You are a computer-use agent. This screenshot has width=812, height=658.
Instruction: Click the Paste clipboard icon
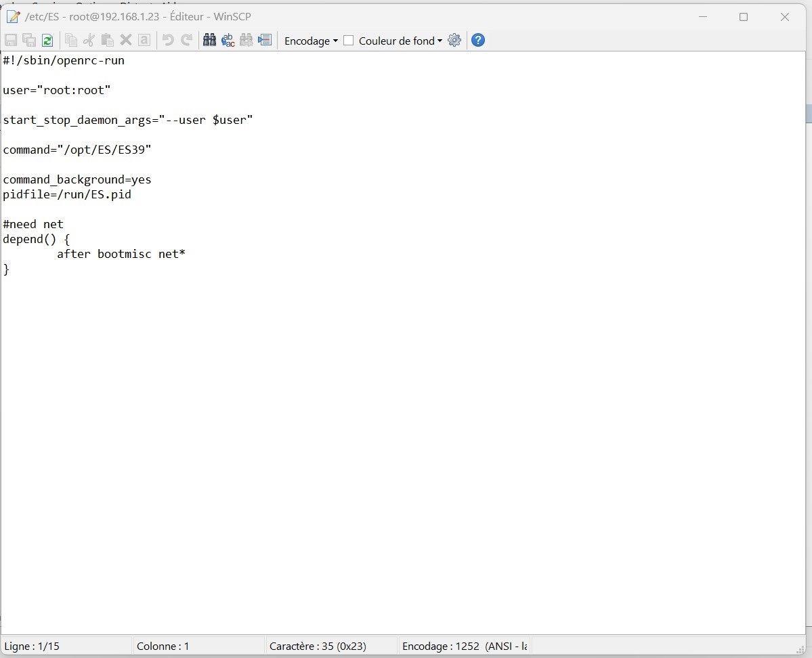click(107, 41)
